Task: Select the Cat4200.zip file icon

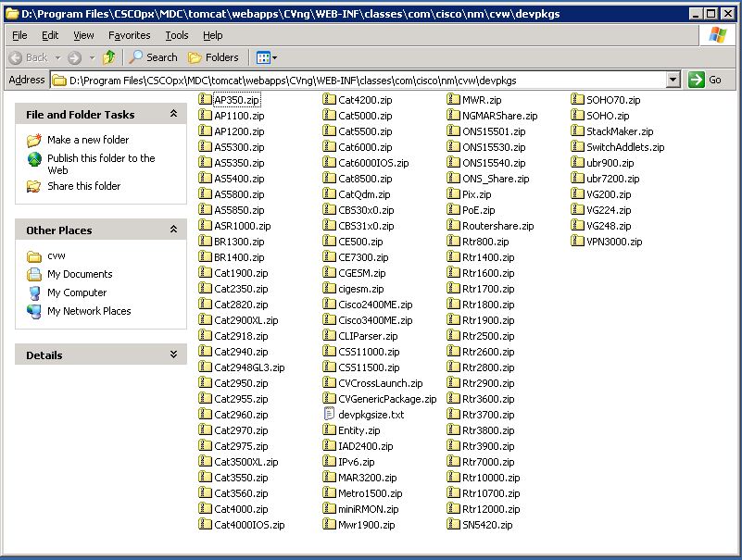Action: pos(329,99)
